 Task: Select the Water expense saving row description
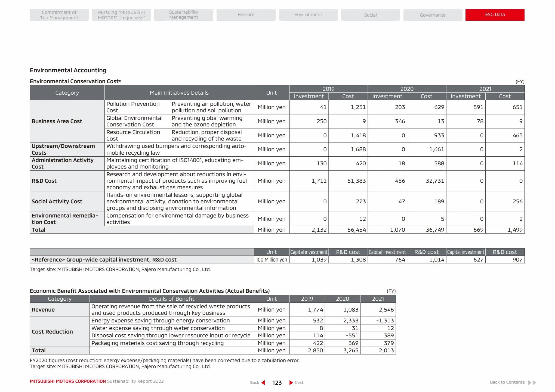158,328
